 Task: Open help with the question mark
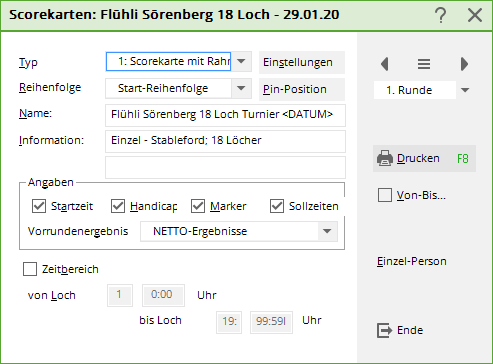pos(441,15)
